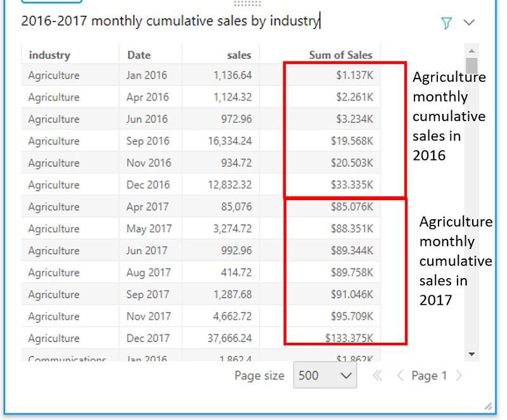
Task: Go to previous page arrow
Action: tap(400, 376)
